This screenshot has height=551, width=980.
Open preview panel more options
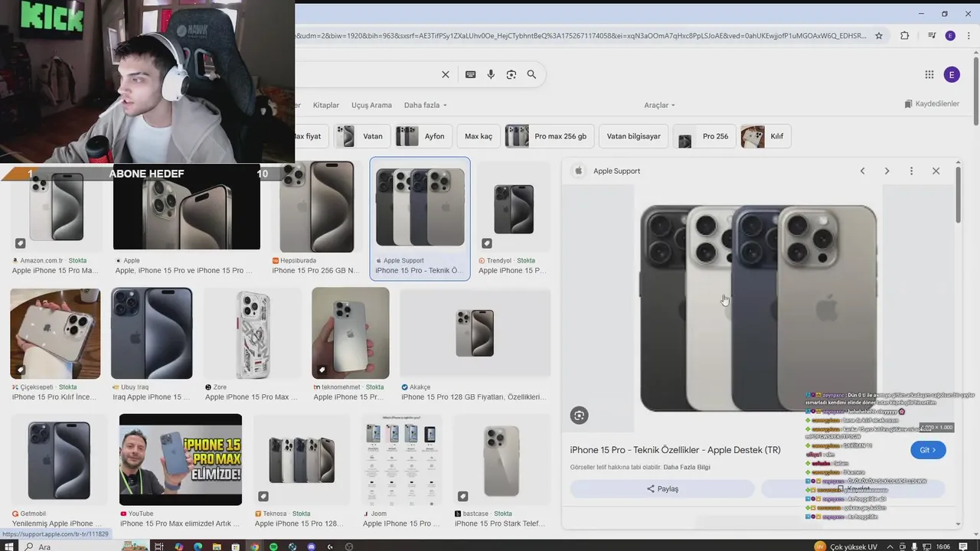[911, 171]
